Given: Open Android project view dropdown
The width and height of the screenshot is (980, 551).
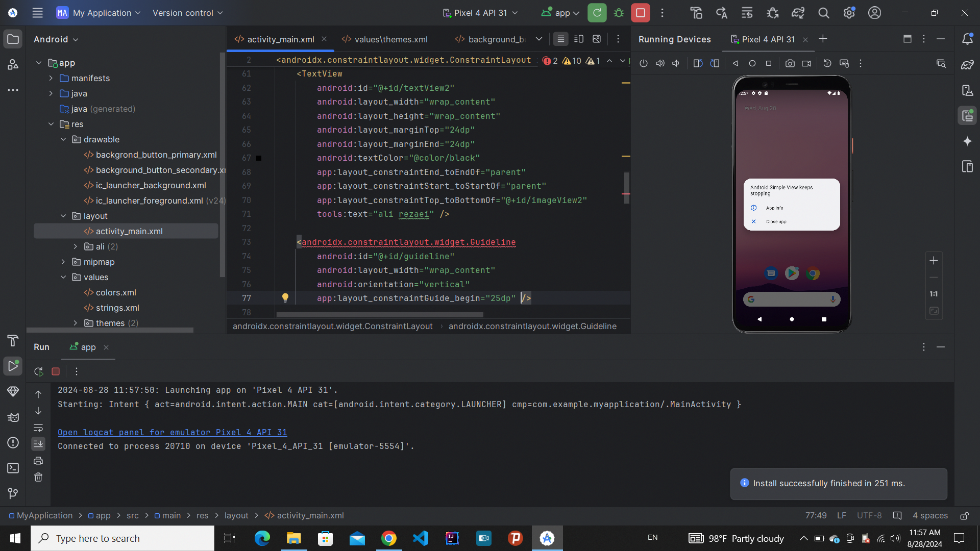Looking at the screenshot, I should click(56, 39).
